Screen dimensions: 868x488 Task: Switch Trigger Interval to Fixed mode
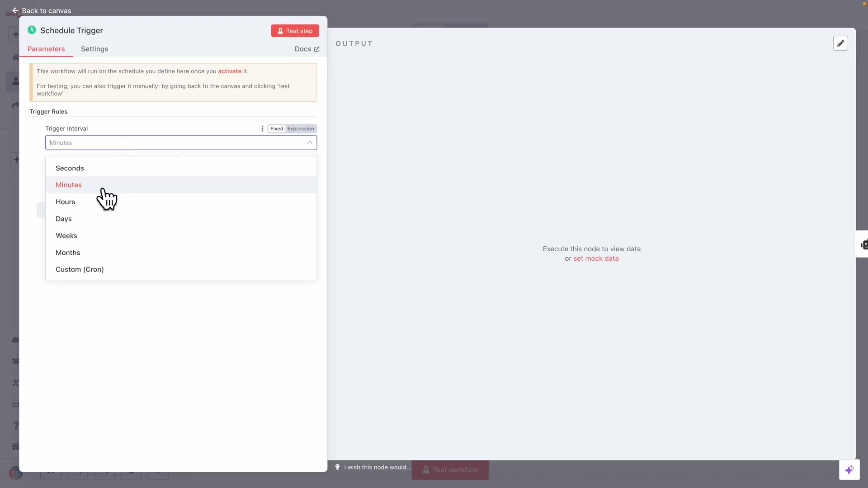point(276,129)
